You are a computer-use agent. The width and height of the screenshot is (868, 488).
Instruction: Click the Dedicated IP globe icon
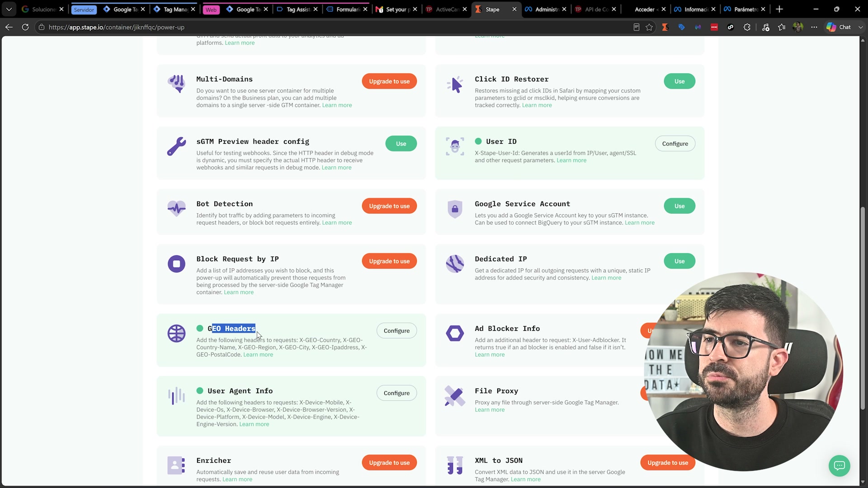[455, 264]
